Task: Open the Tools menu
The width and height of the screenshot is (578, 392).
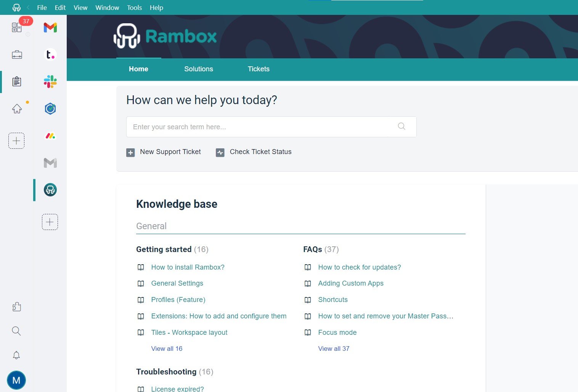Action: [134, 8]
